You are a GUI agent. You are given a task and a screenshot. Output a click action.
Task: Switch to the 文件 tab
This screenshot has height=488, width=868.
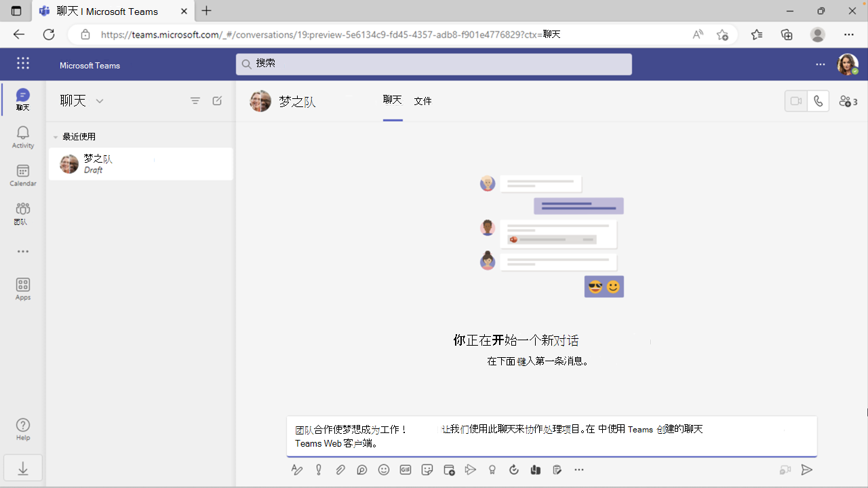pyautogui.click(x=423, y=101)
